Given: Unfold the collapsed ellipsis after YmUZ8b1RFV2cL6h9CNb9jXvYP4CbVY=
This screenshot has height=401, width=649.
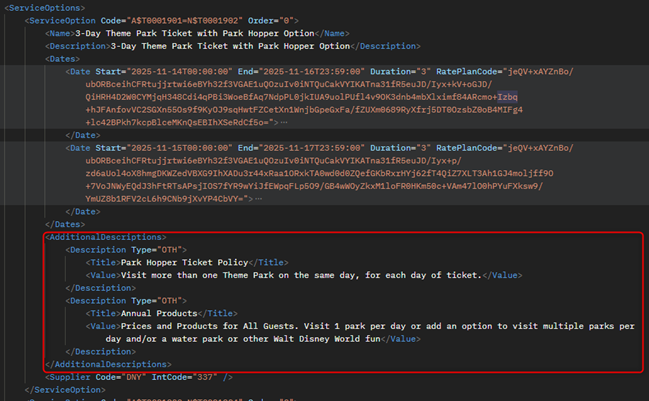Looking at the screenshot, I should point(258,199).
